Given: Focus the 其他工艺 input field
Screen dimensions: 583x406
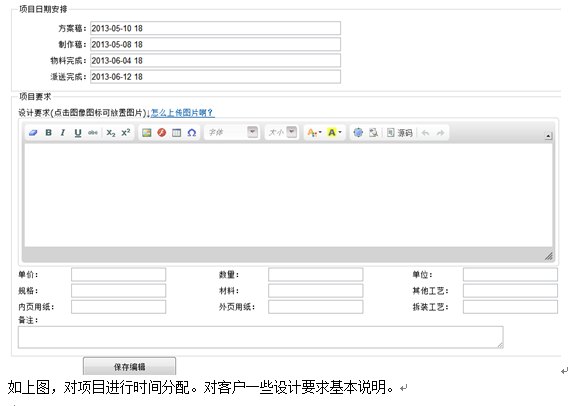Looking at the screenshot, I should click(x=510, y=291).
